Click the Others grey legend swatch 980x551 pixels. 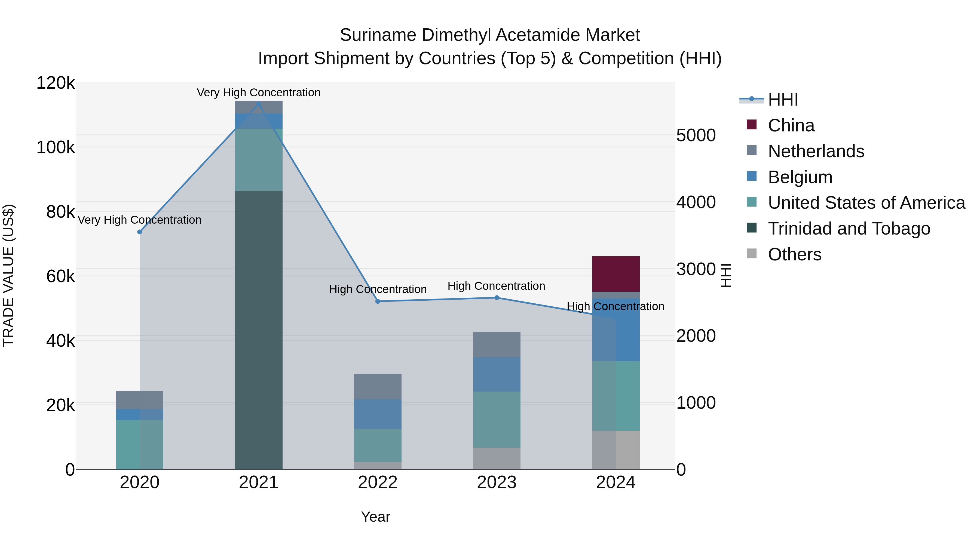click(x=752, y=253)
